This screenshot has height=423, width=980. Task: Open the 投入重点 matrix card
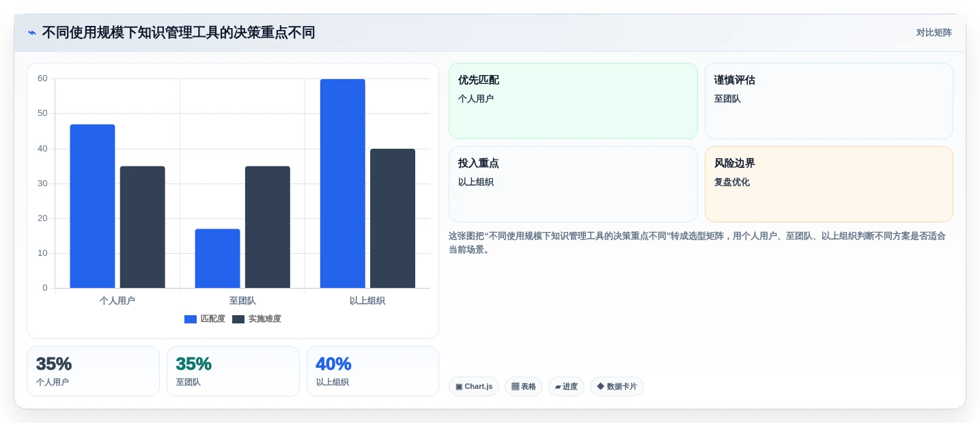pos(573,184)
